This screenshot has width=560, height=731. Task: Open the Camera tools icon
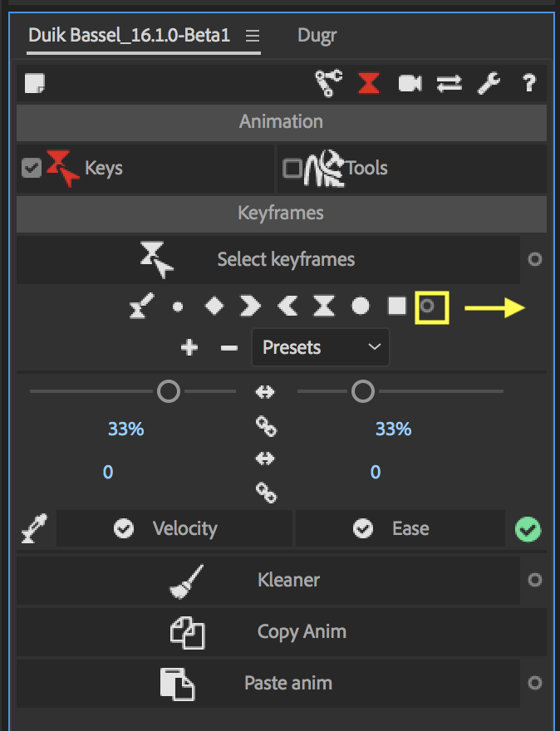tap(409, 82)
